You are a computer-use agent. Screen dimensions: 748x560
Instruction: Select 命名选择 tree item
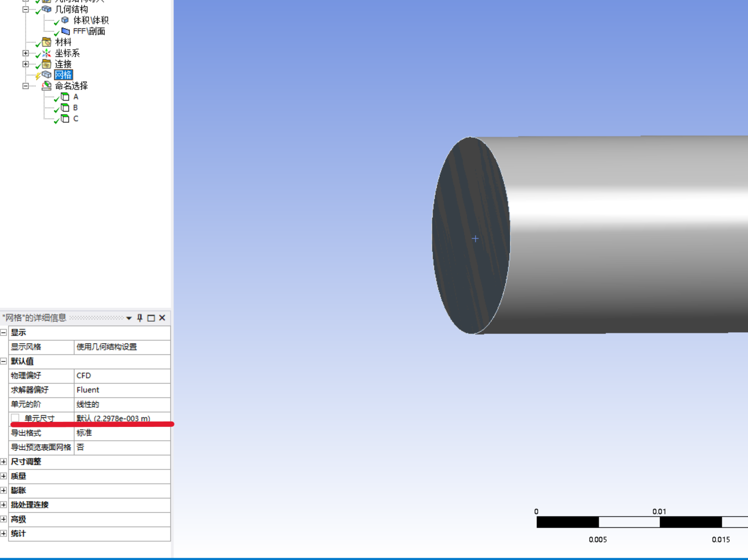tap(71, 86)
